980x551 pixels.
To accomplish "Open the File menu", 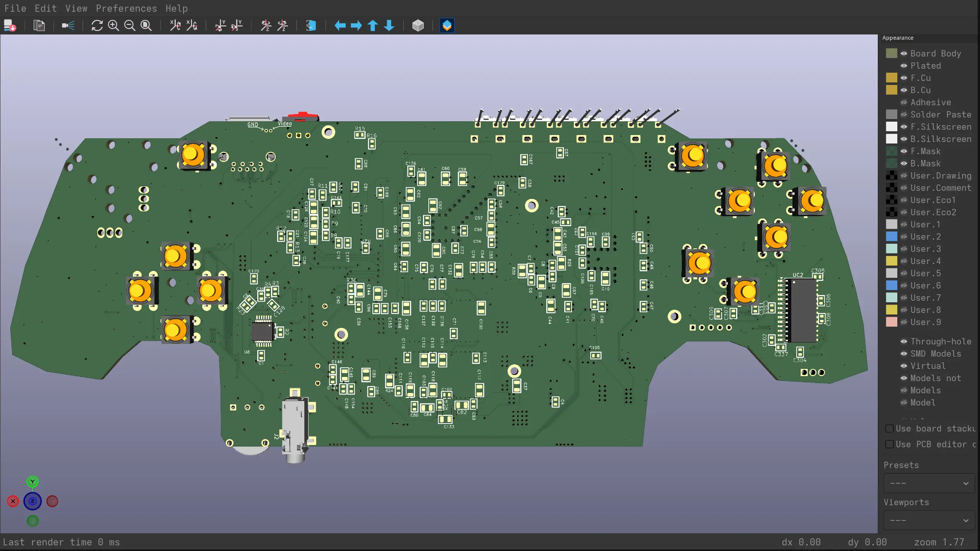I will [15, 8].
